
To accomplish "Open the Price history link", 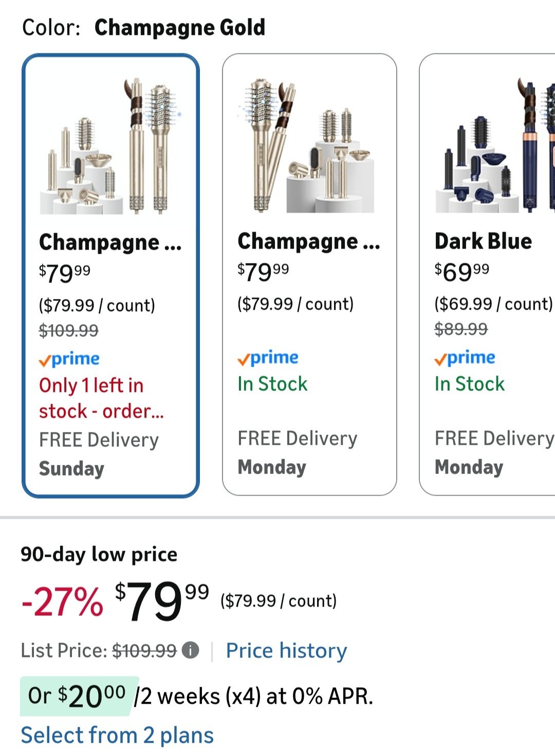I will point(286,651).
